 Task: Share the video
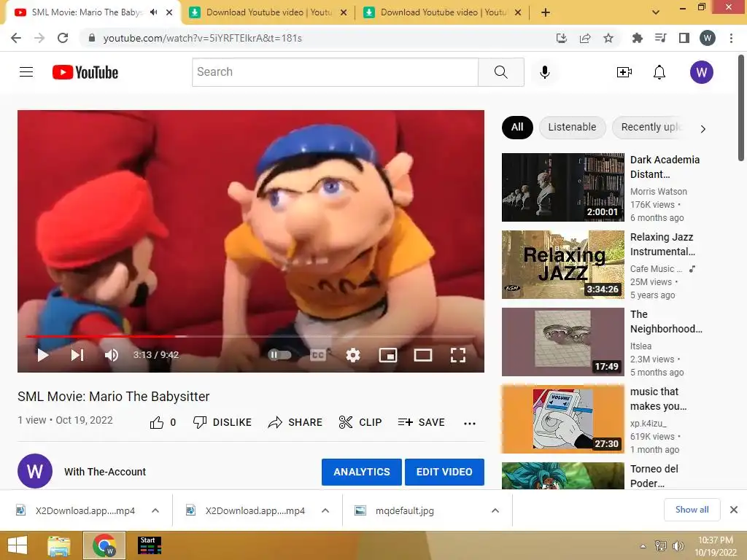[295, 422]
